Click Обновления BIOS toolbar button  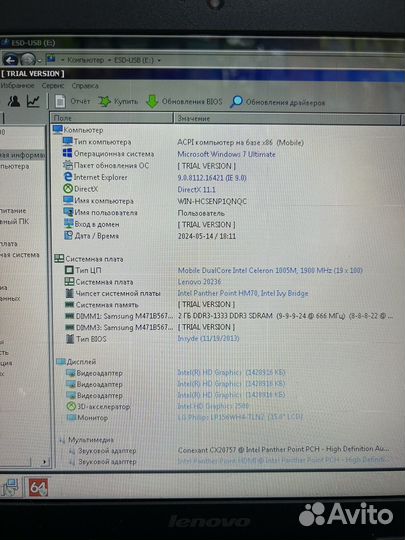tap(184, 102)
